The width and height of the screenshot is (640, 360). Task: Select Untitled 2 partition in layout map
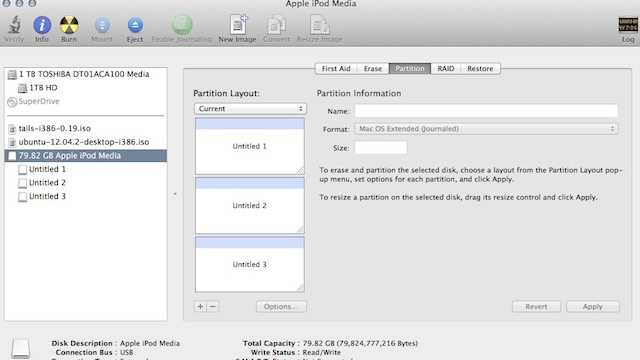[249, 205]
